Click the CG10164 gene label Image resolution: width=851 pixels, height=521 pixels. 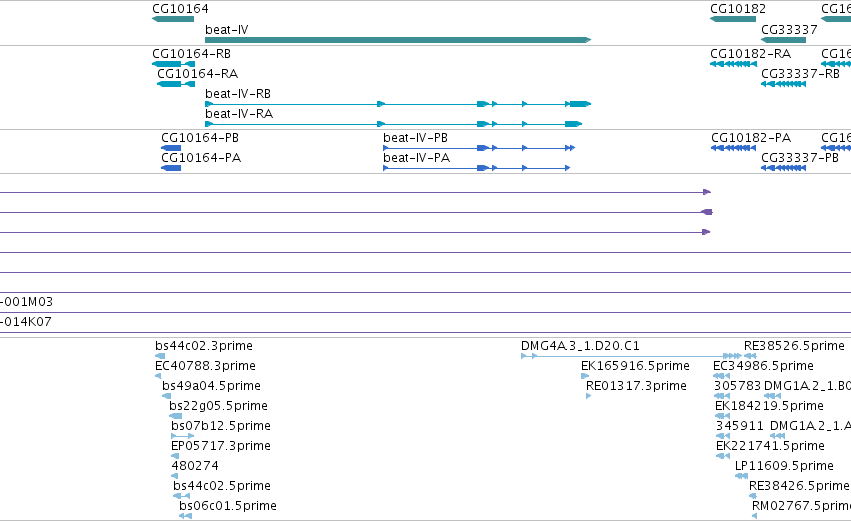[x=180, y=9]
